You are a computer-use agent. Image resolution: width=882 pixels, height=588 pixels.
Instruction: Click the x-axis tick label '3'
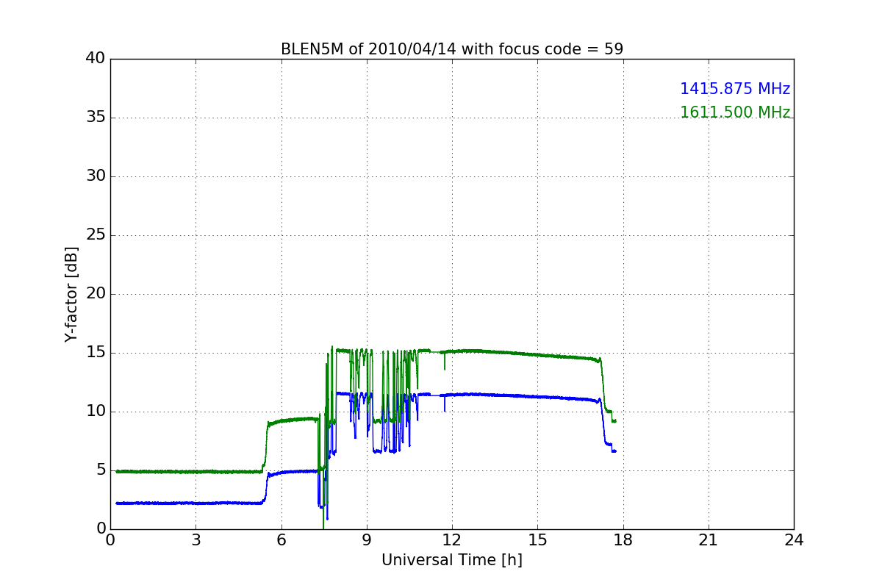click(196, 540)
